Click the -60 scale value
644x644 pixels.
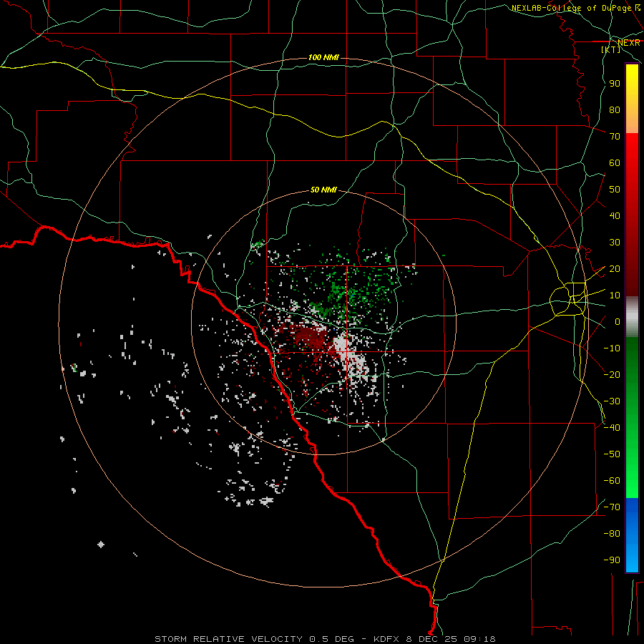pos(612,481)
